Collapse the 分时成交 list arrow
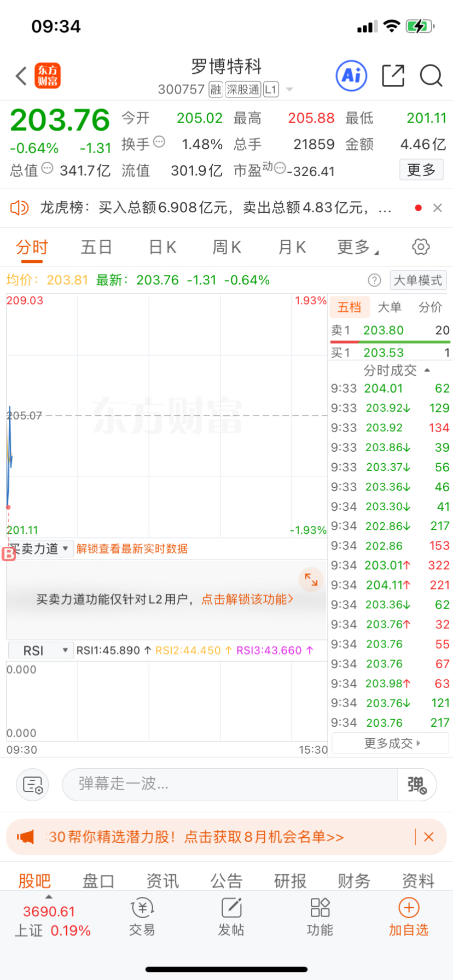453x980 pixels. (x=427, y=370)
